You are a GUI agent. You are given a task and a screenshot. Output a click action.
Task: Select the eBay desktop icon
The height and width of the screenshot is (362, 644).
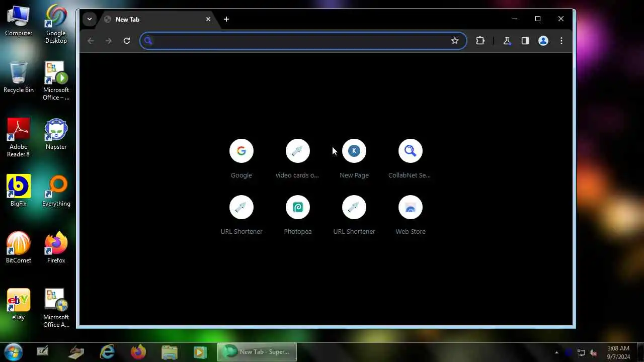pyautogui.click(x=19, y=305)
